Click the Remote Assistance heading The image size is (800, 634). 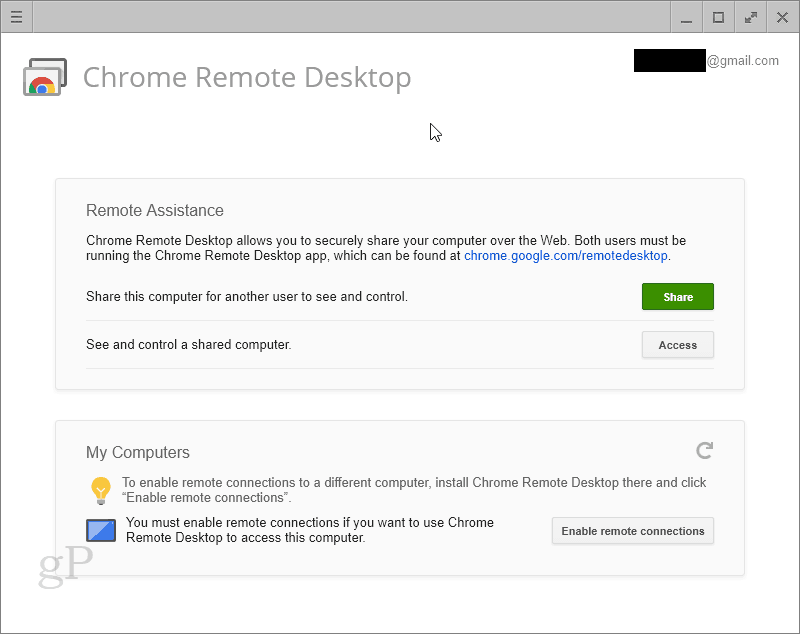(x=155, y=210)
